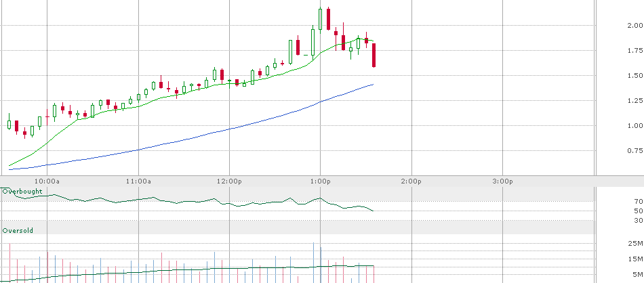The width and height of the screenshot is (644, 283).
Task: Select the 5M volume axis label
Action: (x=637, y=275)
